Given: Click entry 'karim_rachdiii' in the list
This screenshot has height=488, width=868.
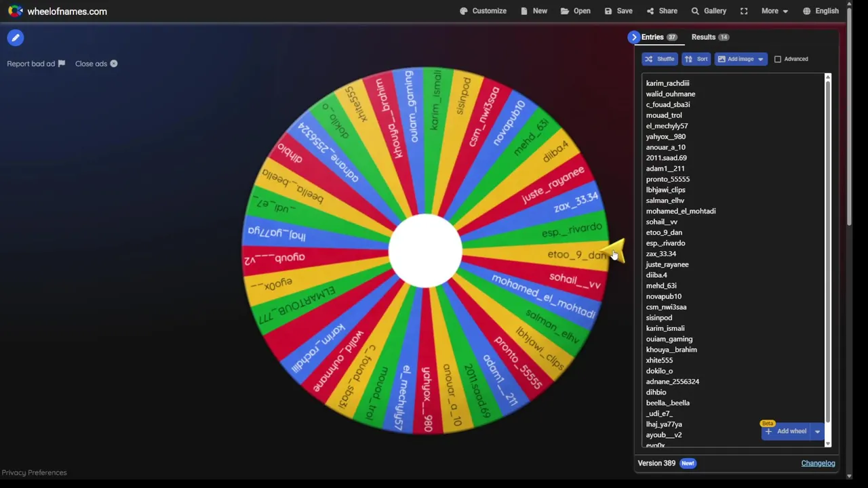Looking at the screenshot, I should click(667, 83).
